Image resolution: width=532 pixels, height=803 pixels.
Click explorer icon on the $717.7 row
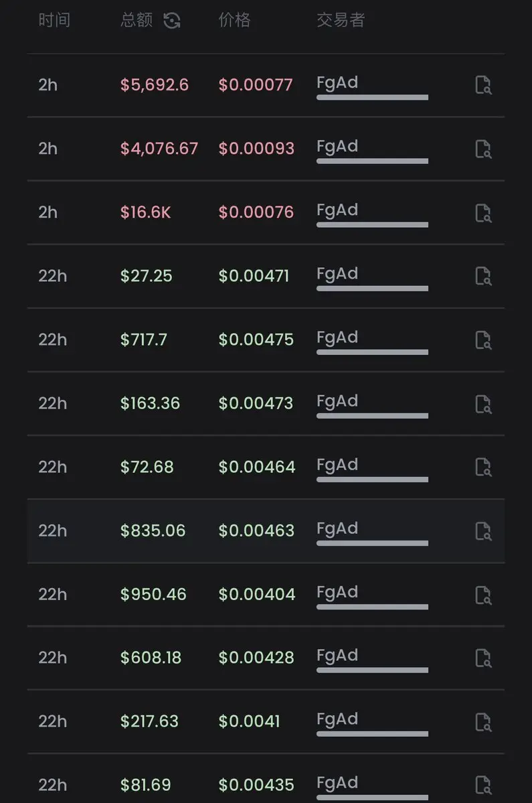pyautogui.click(x=483, y=340)
